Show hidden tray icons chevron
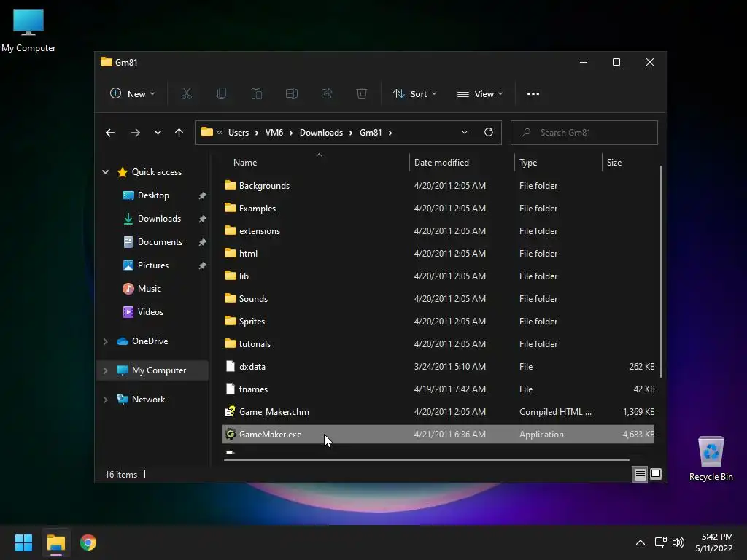Viewport: 747px width, 560px height. [x=640, y=542]
